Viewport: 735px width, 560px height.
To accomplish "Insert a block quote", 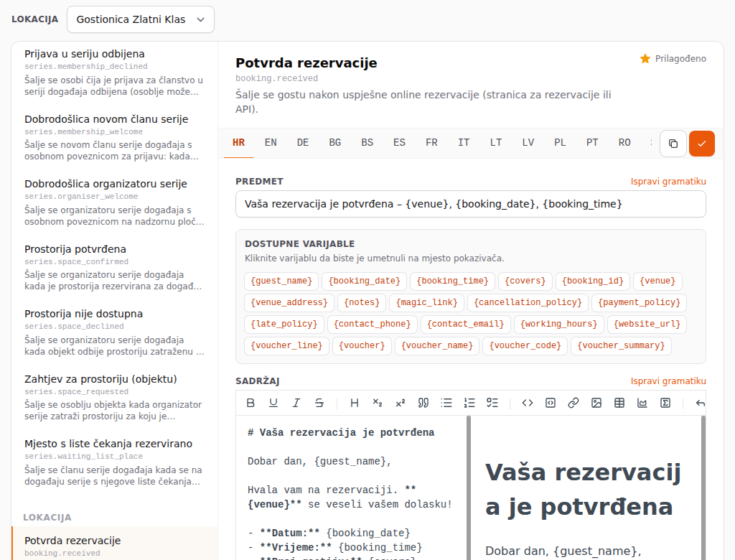I will click(x=423, y=403).
